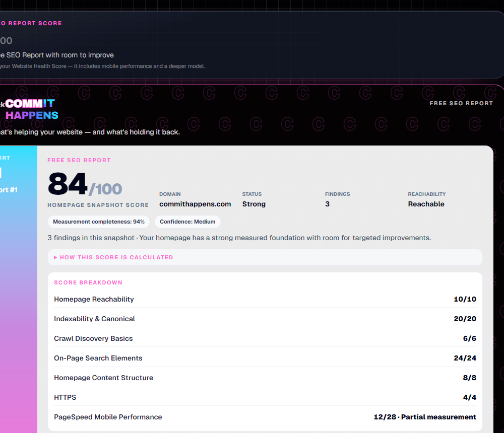Click the On-Page Search Elements row label
The height and width of the screenshot is (433, 504).
tap(98, 358)
